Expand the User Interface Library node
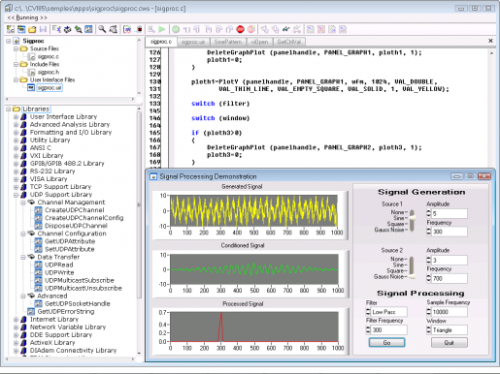The width and height of the screenshot is (500, 374). [x=16, y=117]
